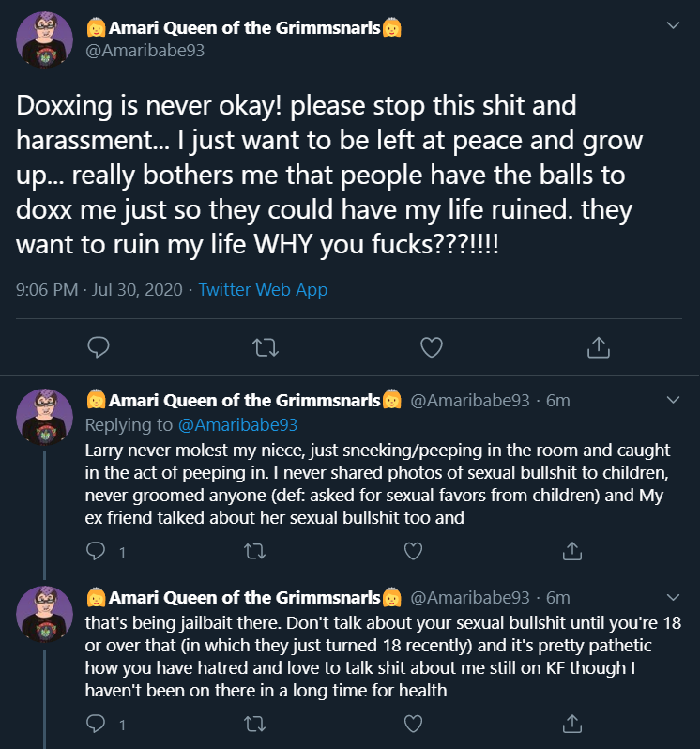Share the second reply tweet

(x=572, y=725)
